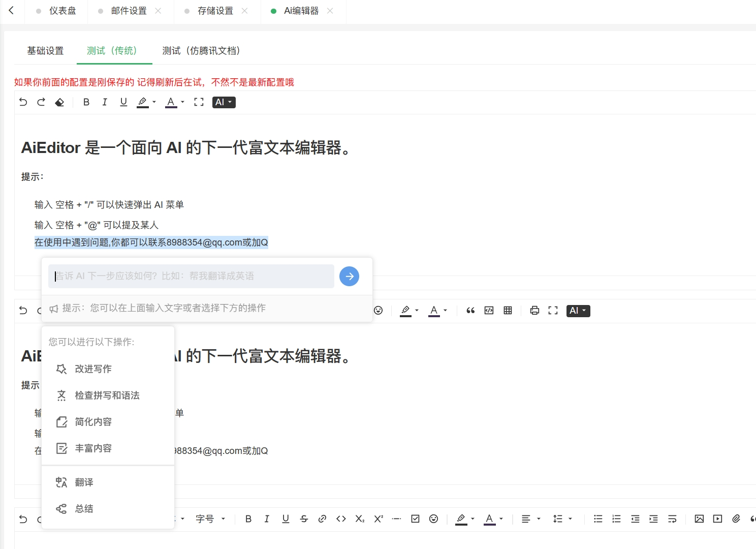Toggle inline code in the bottom editor

point(341,519)
